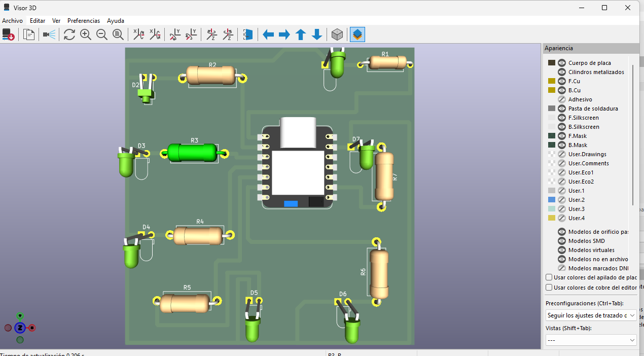Enable Usar colores del apilado de placa

point(549,277)
